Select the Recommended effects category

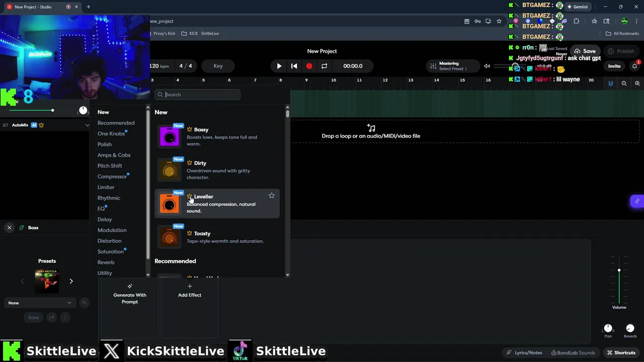[116, 123]
